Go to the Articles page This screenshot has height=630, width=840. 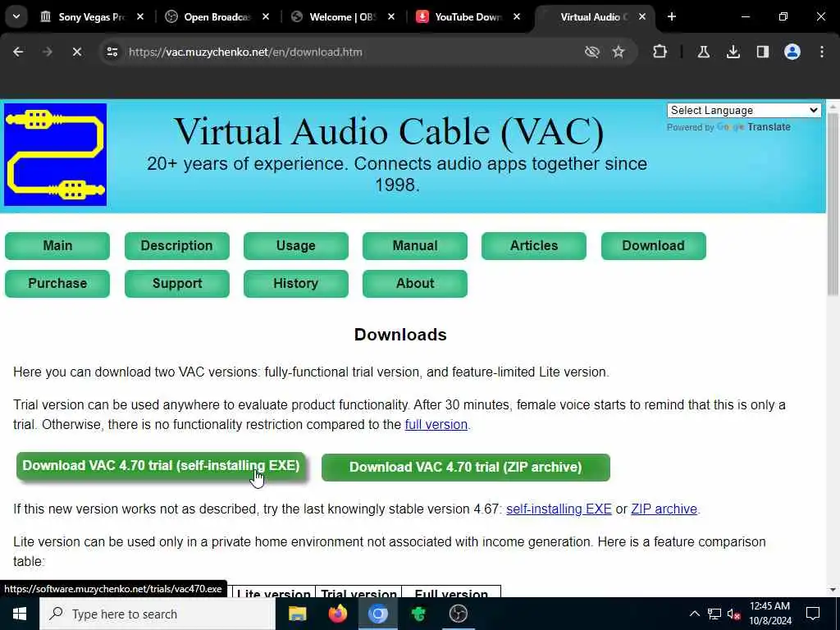coord(533,246)
